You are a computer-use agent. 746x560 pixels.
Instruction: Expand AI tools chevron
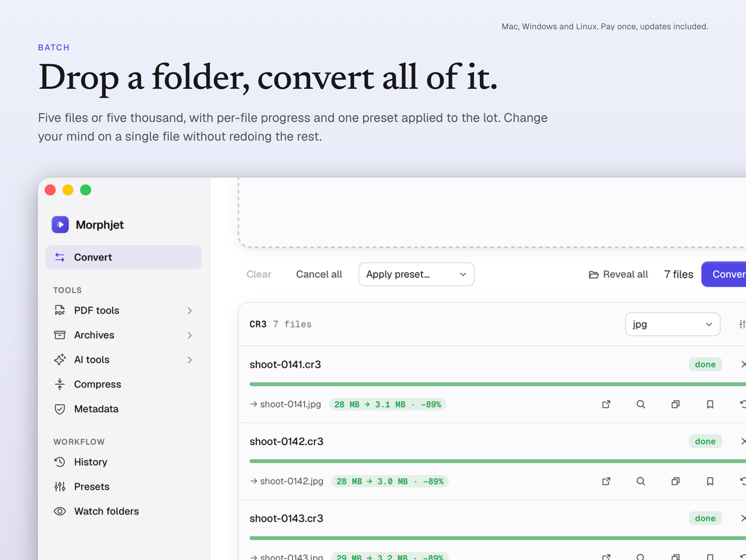[x=189, y=360]
